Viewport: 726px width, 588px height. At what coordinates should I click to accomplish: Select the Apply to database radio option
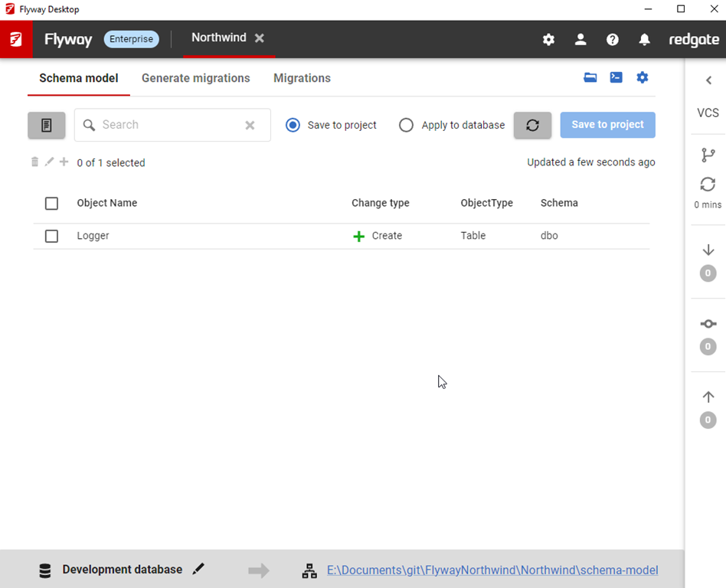(x=407, y=125)
